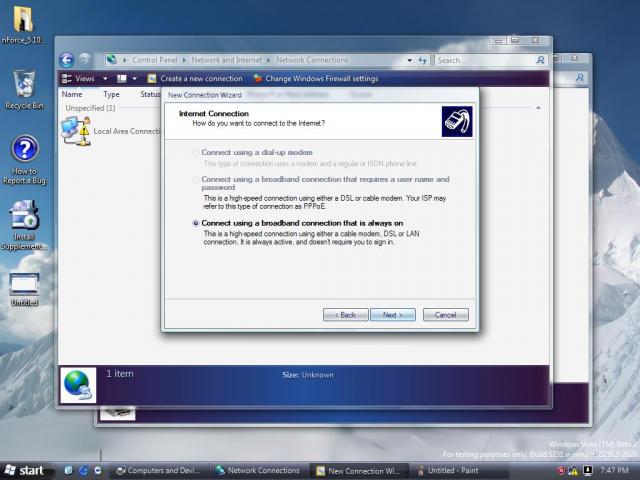Image resolution: width=640 pixels, height=480 pixels.
Task: Click the blue back arrow in Explorer
Action: [67, 60]
